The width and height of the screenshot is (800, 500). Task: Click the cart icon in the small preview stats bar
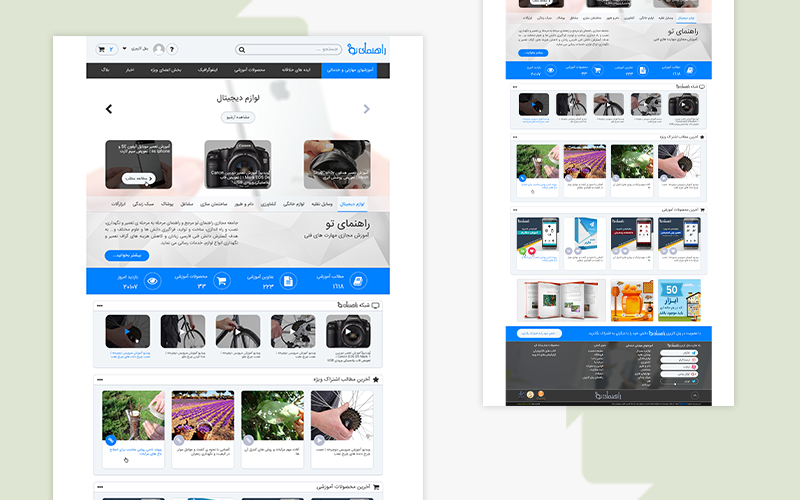(x=597, y=70)
